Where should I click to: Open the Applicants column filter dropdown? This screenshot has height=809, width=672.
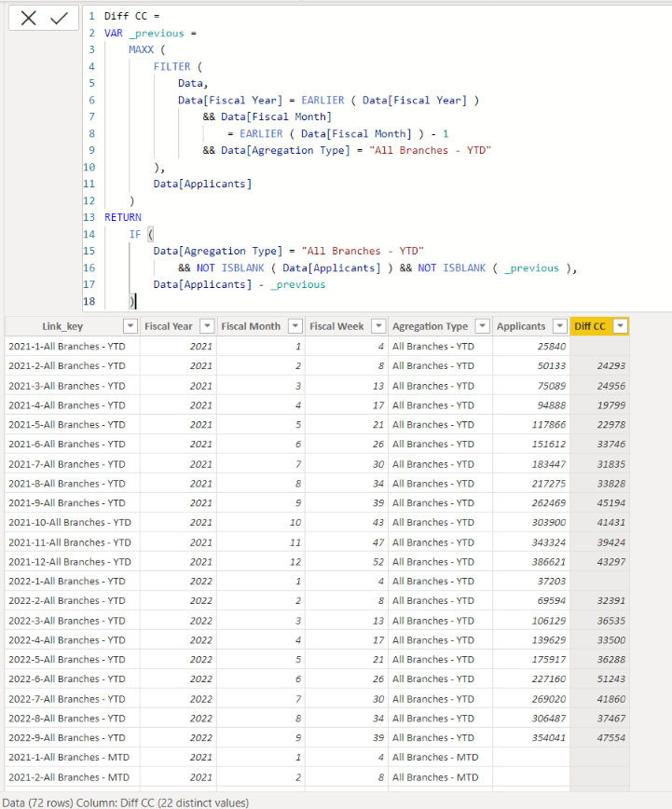coord(560,326)
